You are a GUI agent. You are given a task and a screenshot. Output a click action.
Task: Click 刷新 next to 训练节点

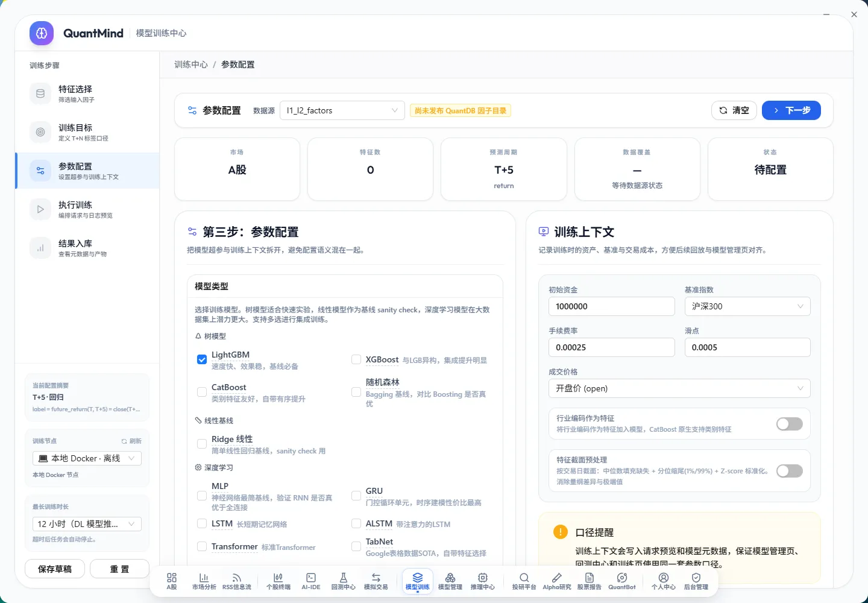tap(131, 441)
